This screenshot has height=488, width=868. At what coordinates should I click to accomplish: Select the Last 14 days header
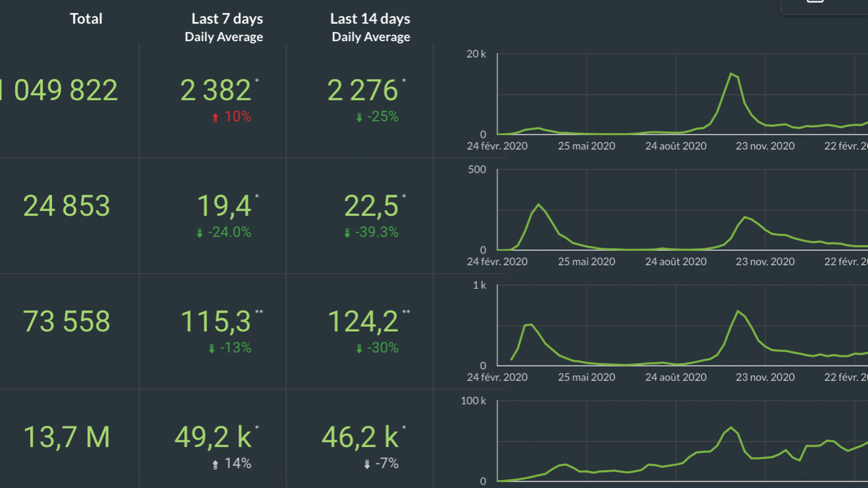point(370,19)
